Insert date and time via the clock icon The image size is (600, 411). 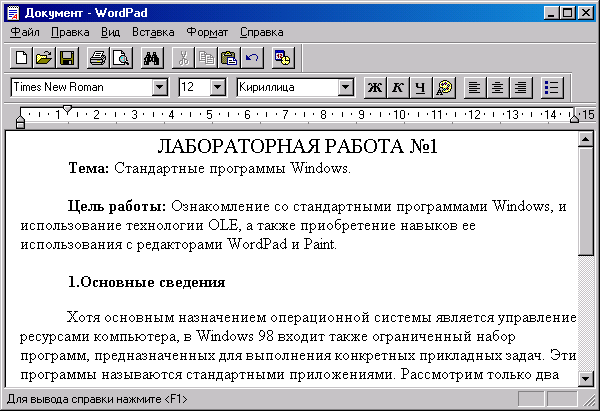click(x=283, y=58)
